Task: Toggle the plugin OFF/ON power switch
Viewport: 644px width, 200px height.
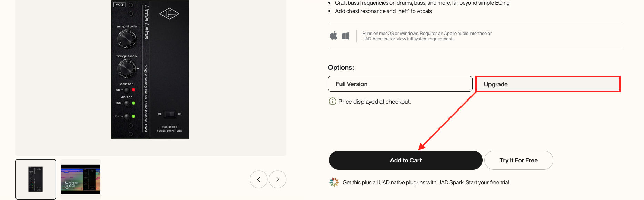Action: pyautogui.click(x=169, y=114)
